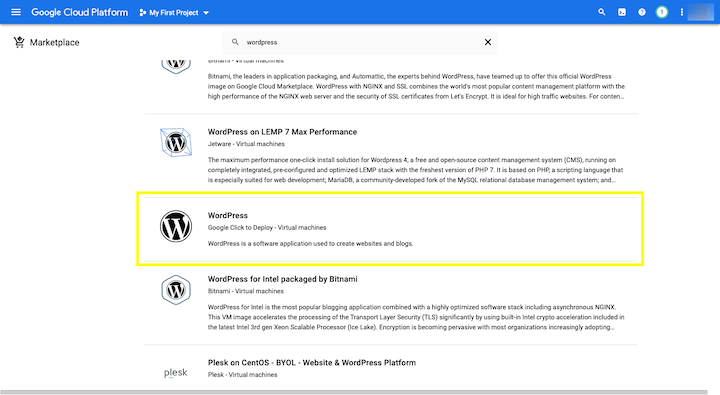Image resolution: width=720 pixels, height=395 pixels.
Task: Open the My First Project selector dropdown
Action: click(174, 12)
